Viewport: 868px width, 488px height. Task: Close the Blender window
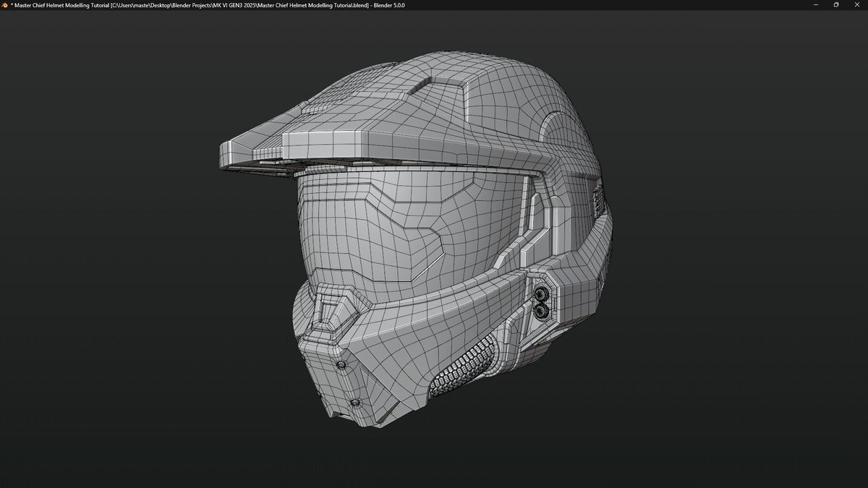tap(858, 4)
